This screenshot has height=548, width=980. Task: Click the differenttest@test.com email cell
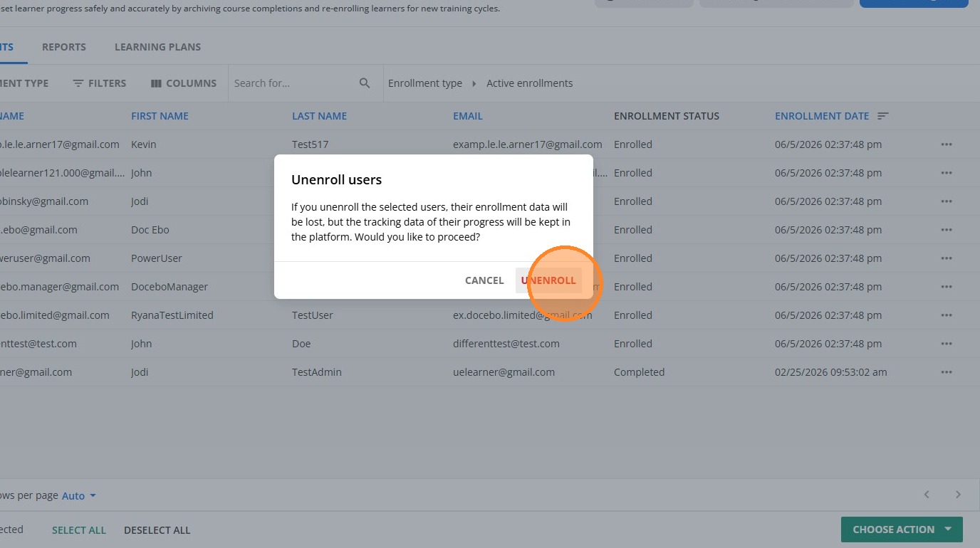point(506,344)
